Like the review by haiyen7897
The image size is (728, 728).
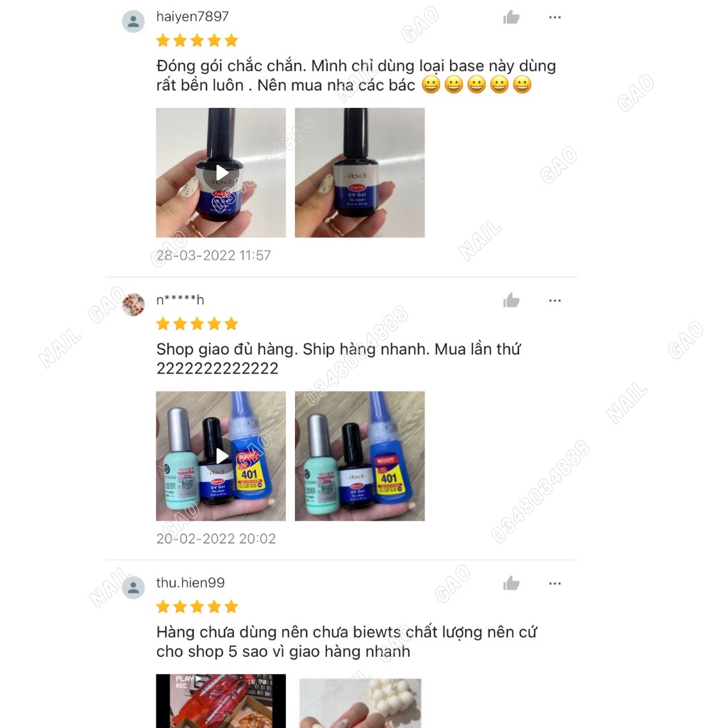[x=511, y=18]
